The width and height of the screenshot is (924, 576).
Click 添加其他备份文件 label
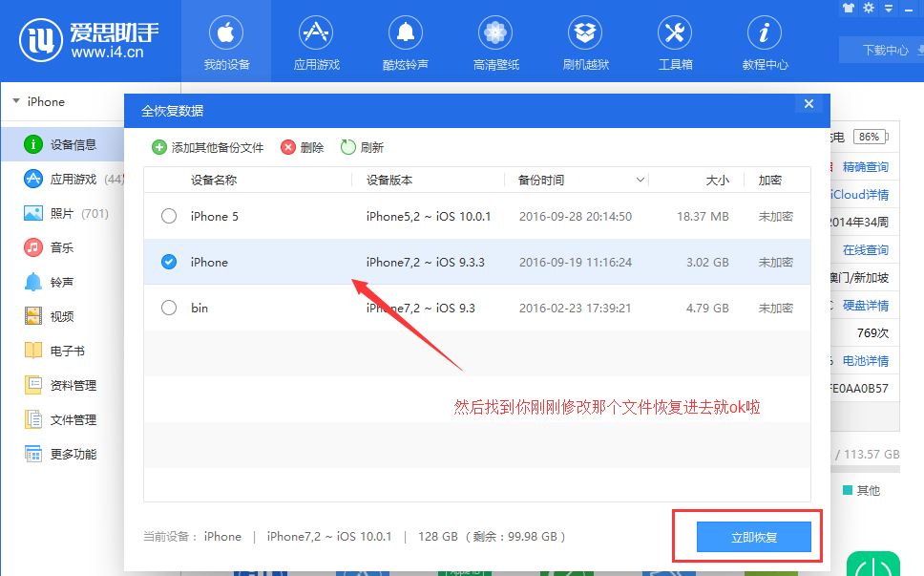[218, 147]
